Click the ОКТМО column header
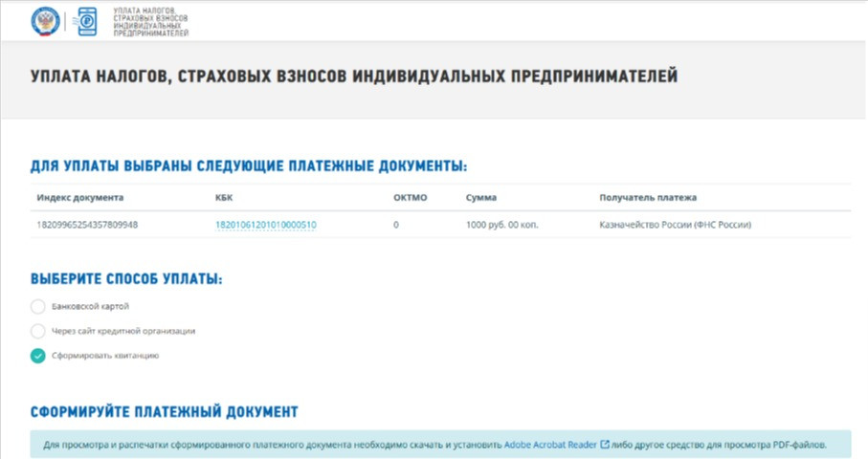This screenshot has height=459, width=868. (x=411, y=197)
